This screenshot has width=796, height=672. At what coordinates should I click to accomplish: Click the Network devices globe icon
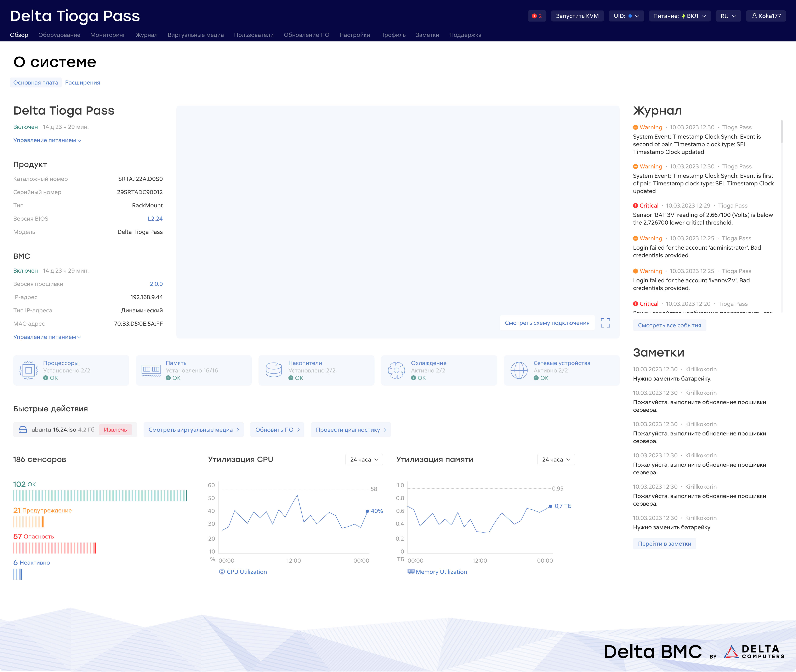(x=519, y=370)
